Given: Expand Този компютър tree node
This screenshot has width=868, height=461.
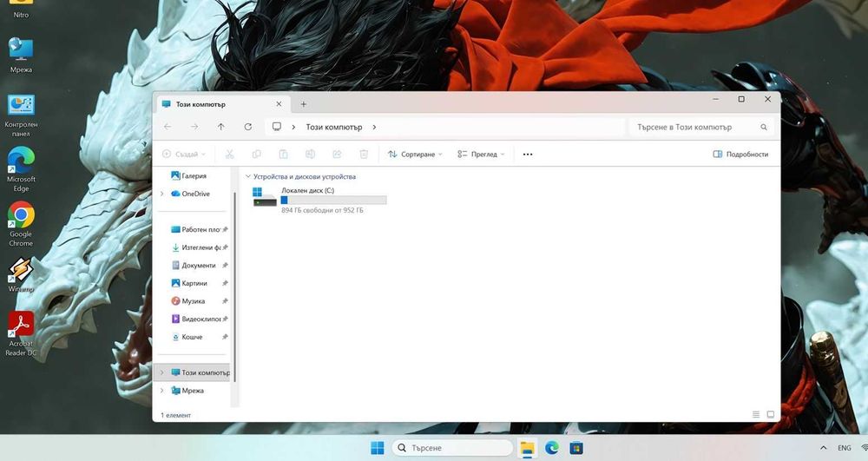Looking at the screenshot, I should point(161,372).
